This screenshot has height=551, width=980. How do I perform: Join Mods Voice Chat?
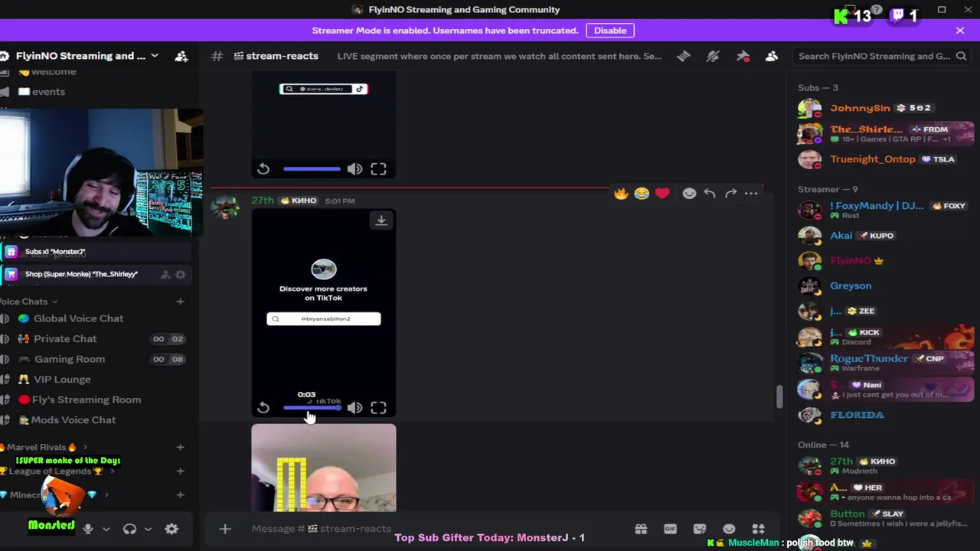pyautogui.click(x=73, y=419)
